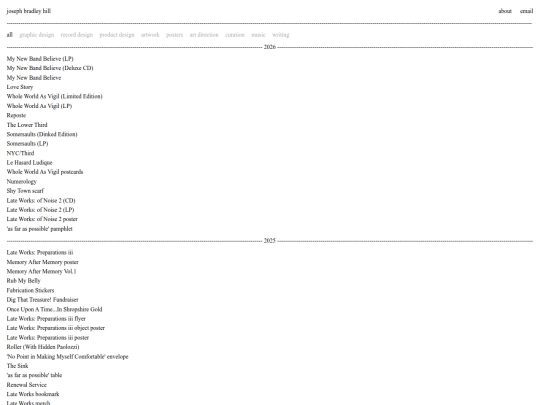Filter by graphic design

click(x=37, y=35)
